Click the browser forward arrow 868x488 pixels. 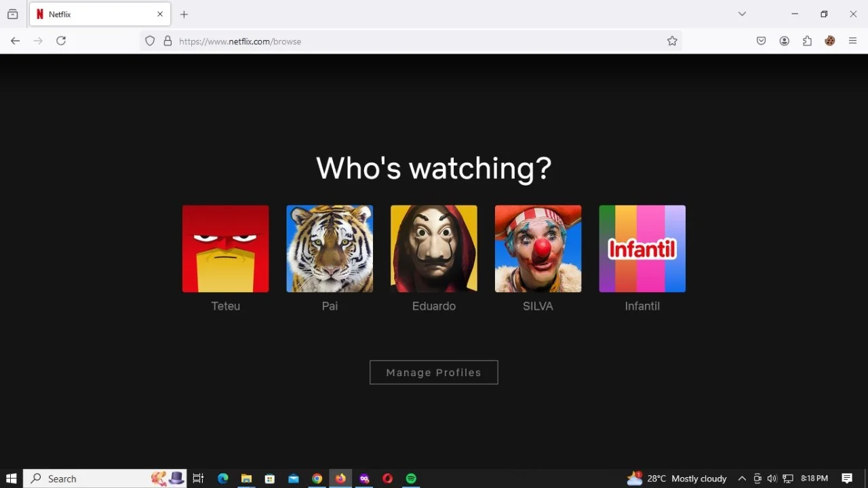[38, 41]
